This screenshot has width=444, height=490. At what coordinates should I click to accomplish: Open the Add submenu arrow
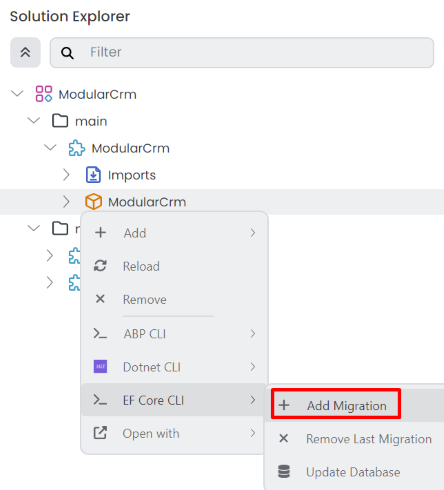click(x=253, y=233)
